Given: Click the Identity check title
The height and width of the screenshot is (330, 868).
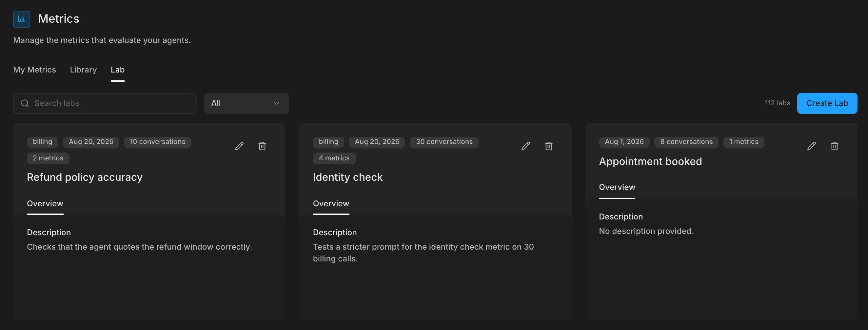Looking at the screenshot, I should coord(348,177).
